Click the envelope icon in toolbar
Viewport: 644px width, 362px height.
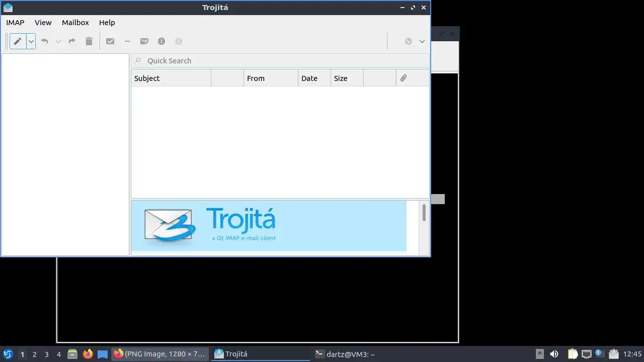click(x=144, y=41)
